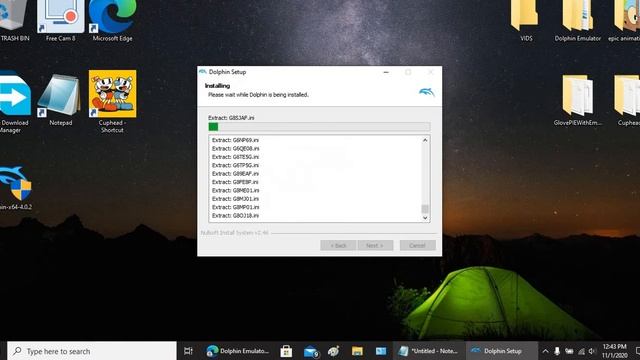Switch to the *Untitled - Notepad taskbar window
Screen dimensions: 640x360
[x=429, y=351]
